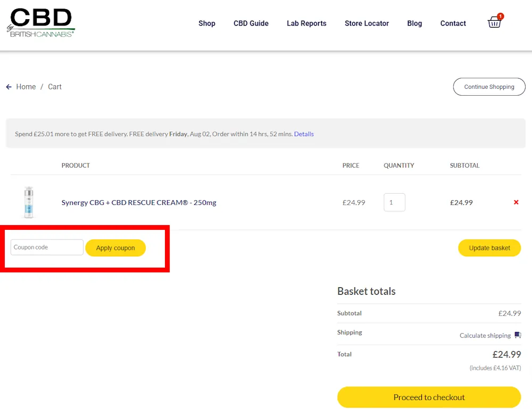Remove Synergy Rescue Cream with red X
Screen dimensions: 532x415
(x=516, y=202)
